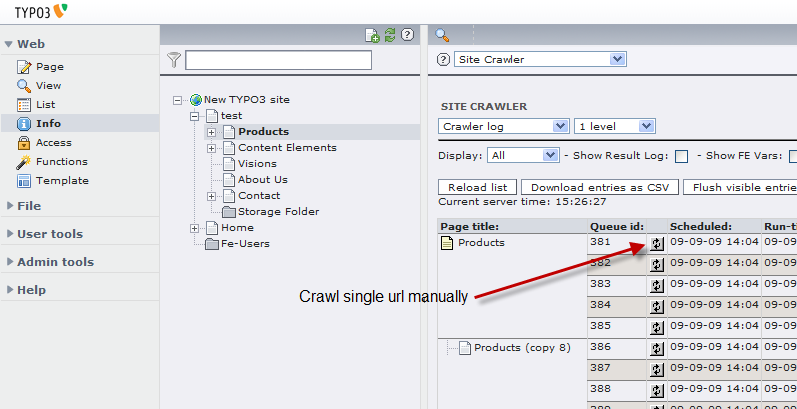Viewport: 797px width, 409px height.
Task: Expand the Content Elements tree node
Action: click(212, 148)
